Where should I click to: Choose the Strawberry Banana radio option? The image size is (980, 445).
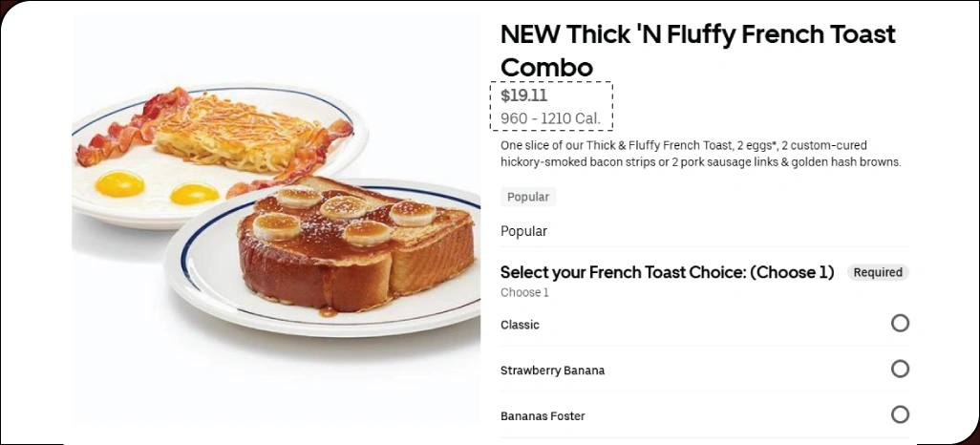coord(900,370)
